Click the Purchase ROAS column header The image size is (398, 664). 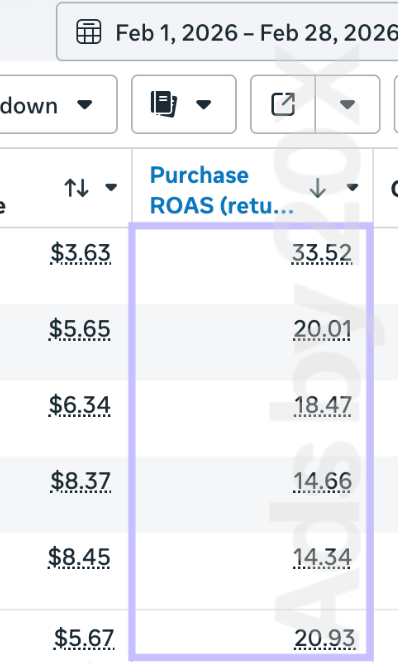point(222,190)
